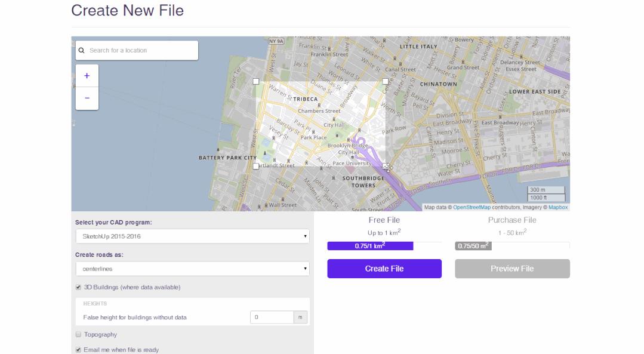This screenshot has width=644, height=354.
Task: Click top-right selection area handle
Action: point(385,81)
